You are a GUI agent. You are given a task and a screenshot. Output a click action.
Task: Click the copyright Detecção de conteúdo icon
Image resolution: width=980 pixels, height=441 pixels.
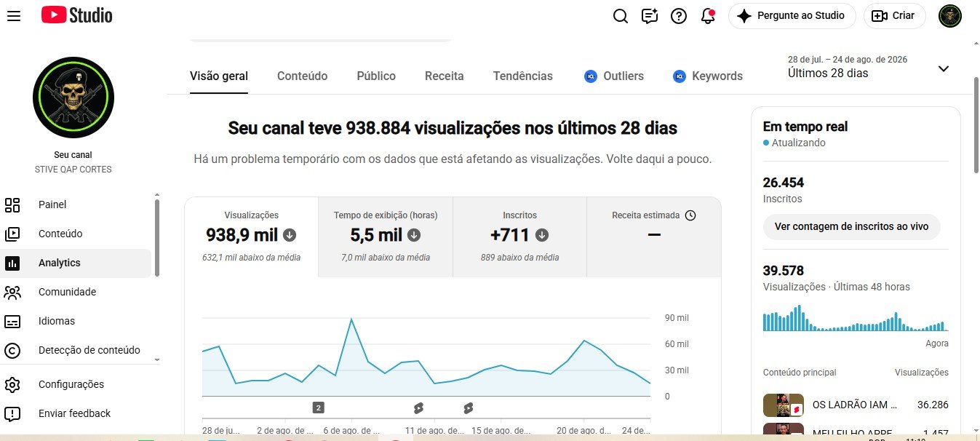12,350
